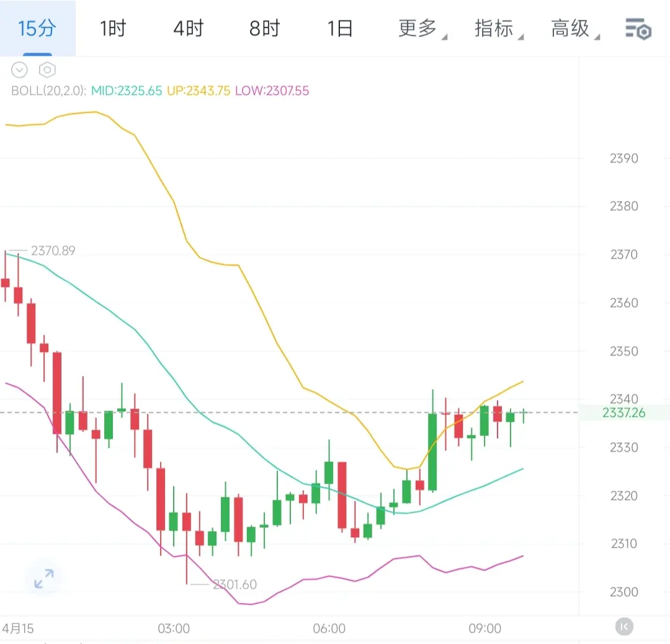Click the 03:00 time axis label
This screenshot has width=670, height=644.
[x=174, y=628]
